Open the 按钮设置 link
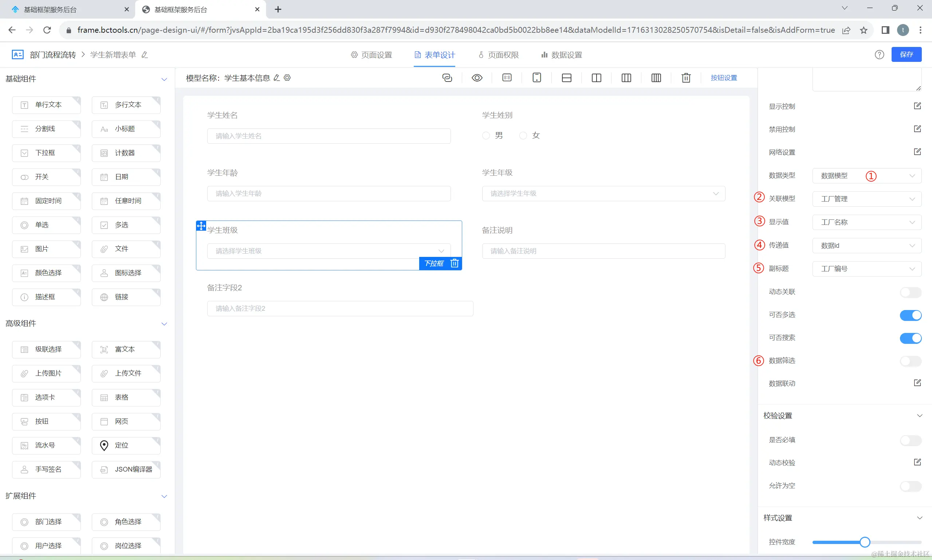Screen dimensions: 932x560 tap(724, 78)
